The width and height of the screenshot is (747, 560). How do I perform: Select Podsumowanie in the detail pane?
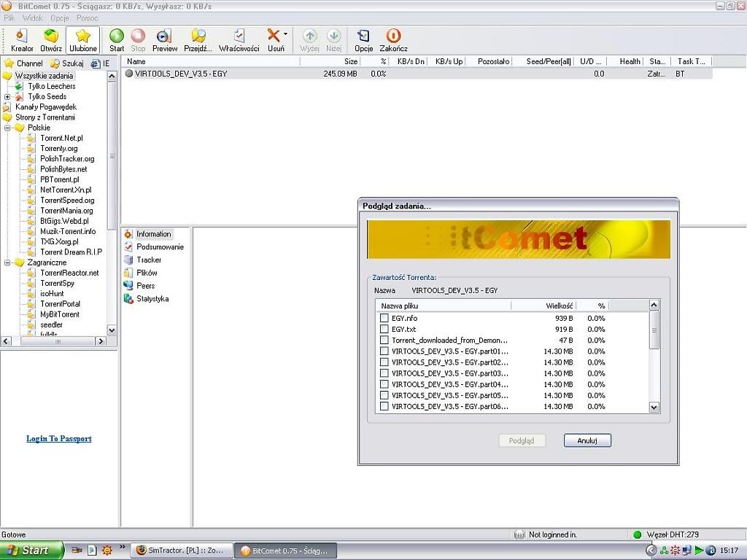click(154, 246)
